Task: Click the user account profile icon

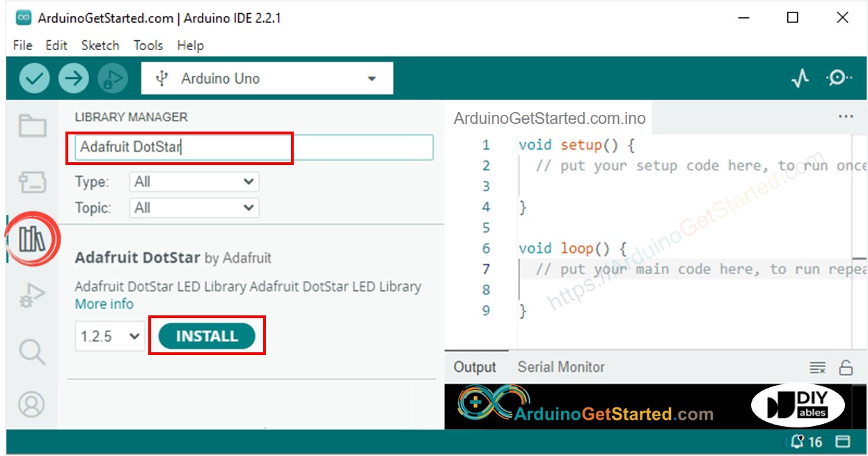Action: click(32, 404)
